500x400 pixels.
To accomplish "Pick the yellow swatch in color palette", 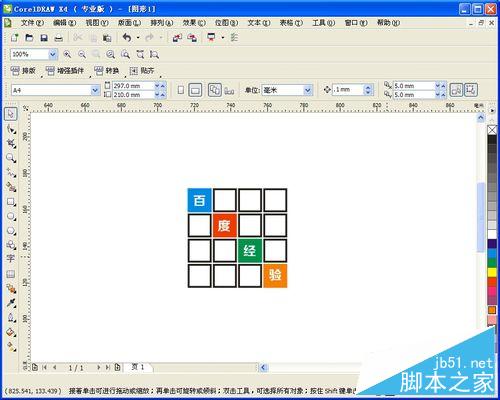I will tap(492, 272).
